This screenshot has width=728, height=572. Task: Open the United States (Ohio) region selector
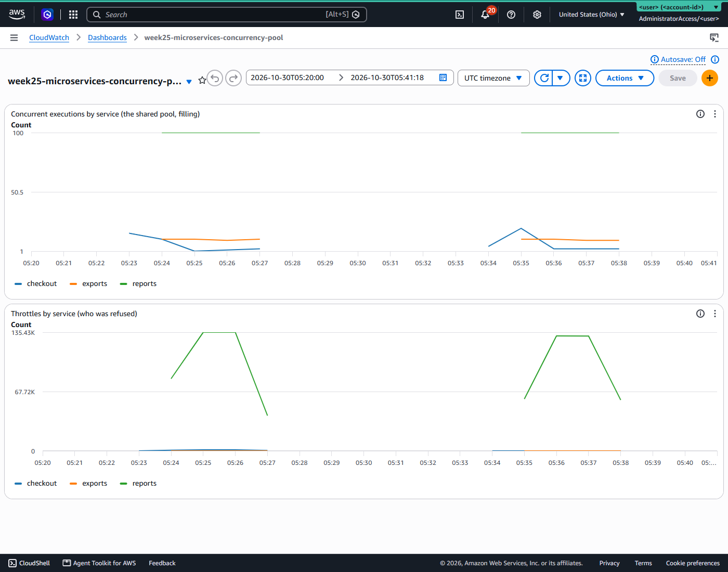(x=592, y=15)
